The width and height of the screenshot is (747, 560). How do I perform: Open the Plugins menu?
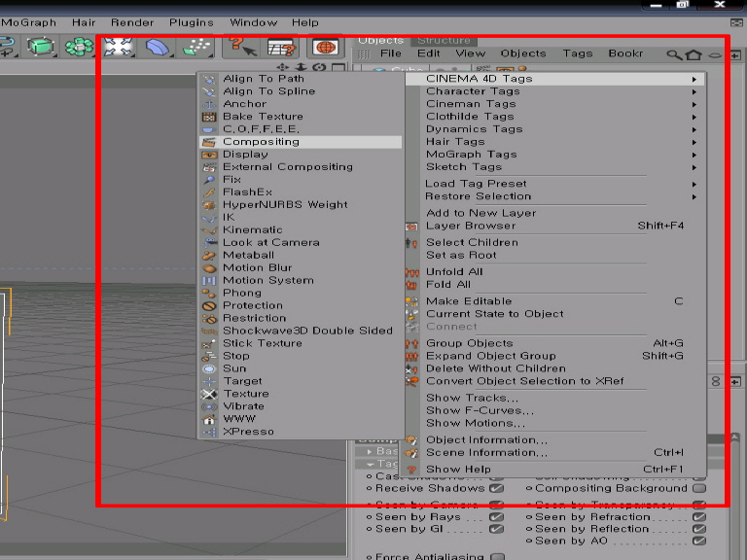pyautogui.click(x=191, y=22)
